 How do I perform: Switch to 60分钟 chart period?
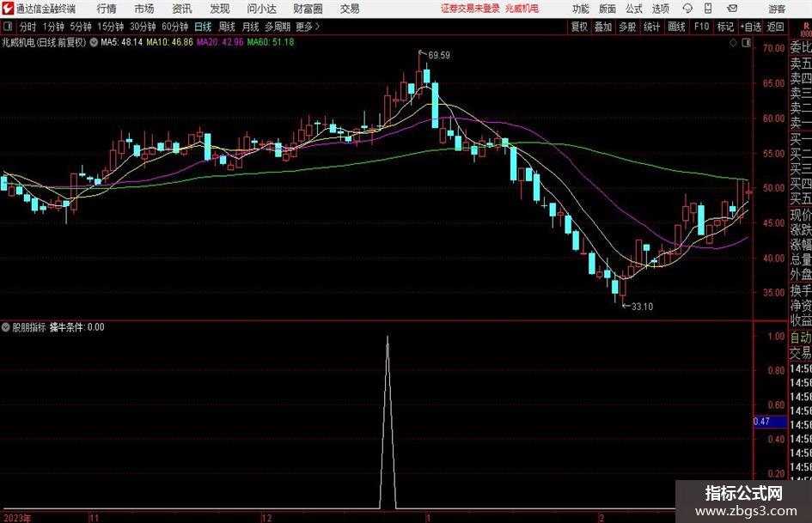coord(175,27)
